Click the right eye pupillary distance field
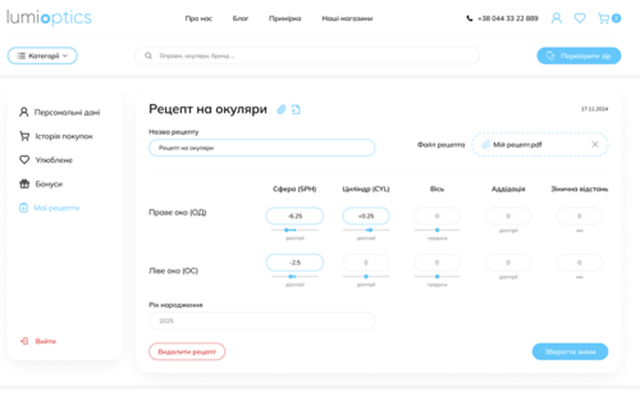Image resolution: width=640 pixels, height=400 pixels. point(579,216)
